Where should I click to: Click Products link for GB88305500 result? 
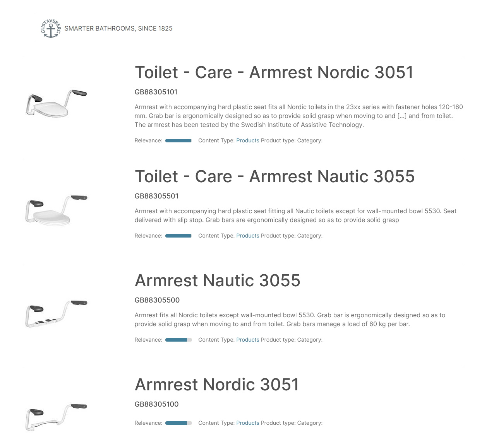click(247, 340)
